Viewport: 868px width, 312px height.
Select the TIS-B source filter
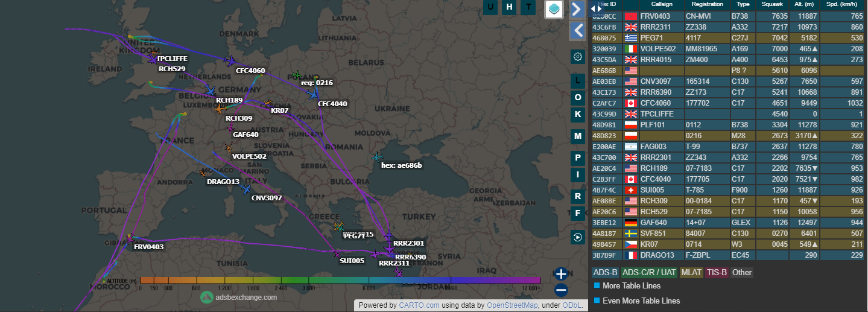717,272
